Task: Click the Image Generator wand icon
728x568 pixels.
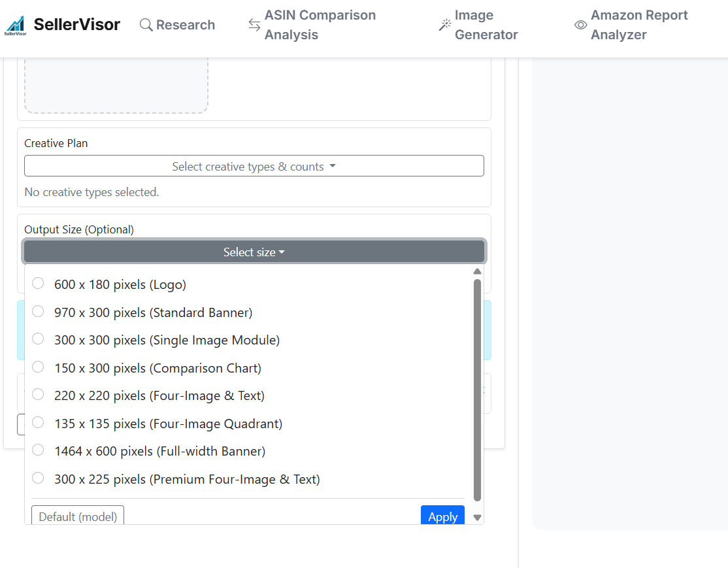Action: tap(445, 25)
